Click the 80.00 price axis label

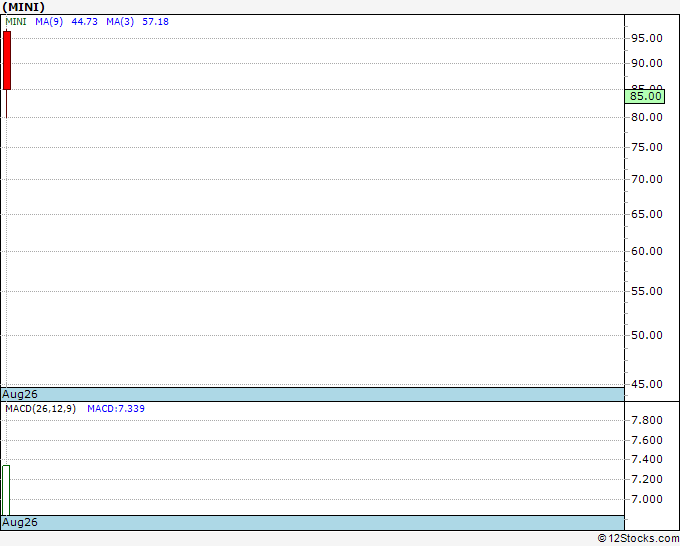pos(647,117)
